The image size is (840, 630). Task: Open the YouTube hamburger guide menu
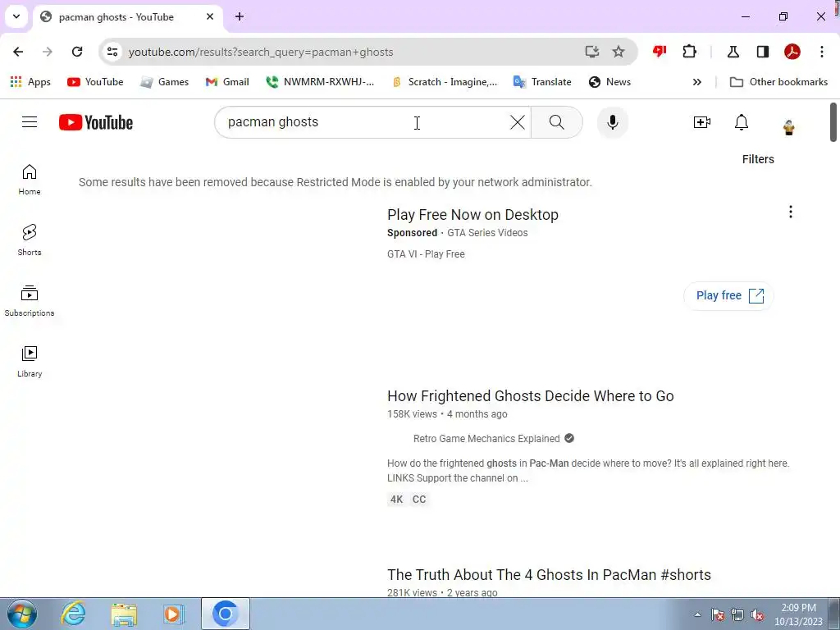pos(30,122)
